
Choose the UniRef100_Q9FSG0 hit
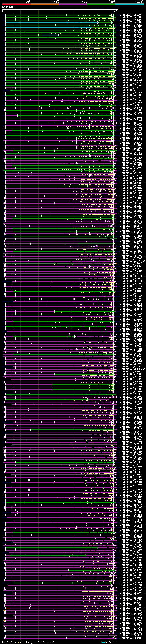tap(131, 72)
